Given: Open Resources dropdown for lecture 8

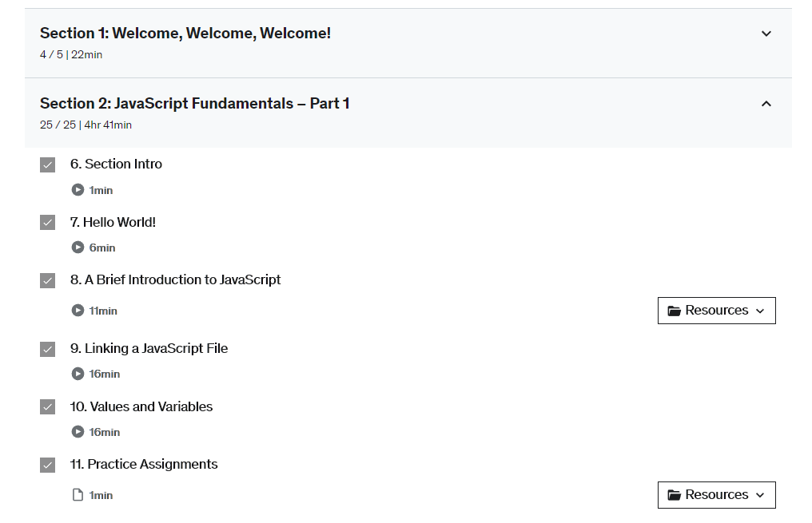Looking at the screenshot, I should click(x=716, y=311).
